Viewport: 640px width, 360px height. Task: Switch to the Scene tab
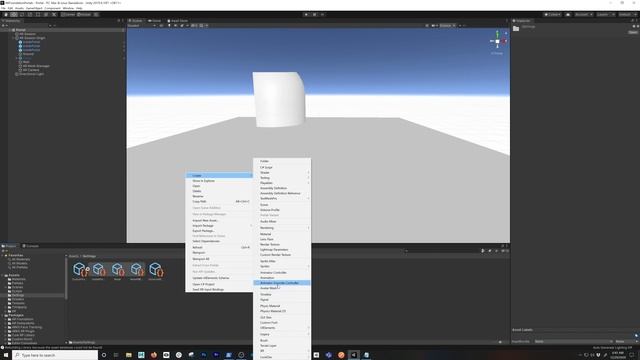click(137, 20)
